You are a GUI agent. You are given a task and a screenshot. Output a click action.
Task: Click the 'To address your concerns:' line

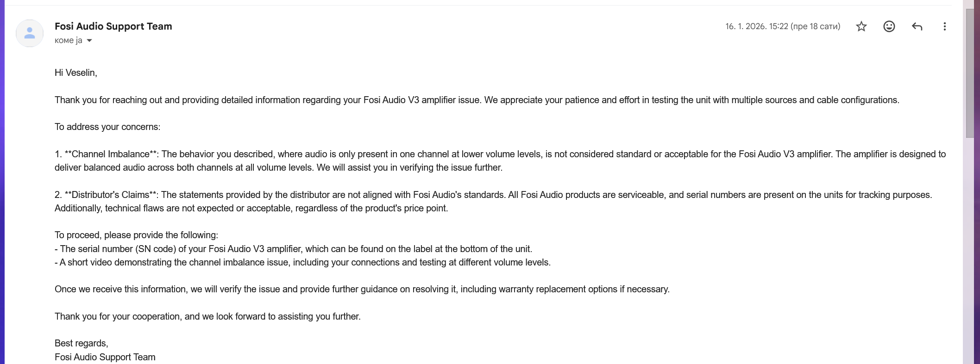point(107,127)
